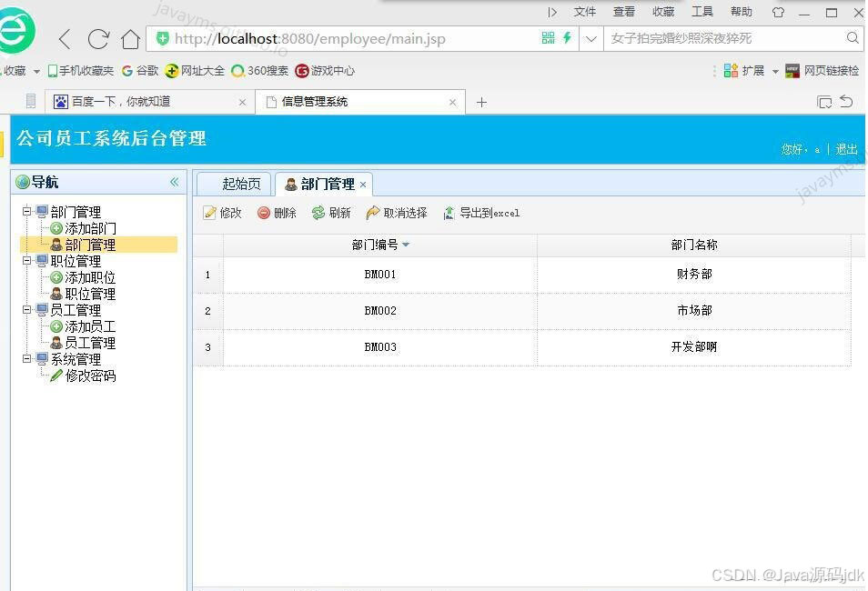Select the BM001 cell
The image size is (868, 591).
[x=380, y=275]
